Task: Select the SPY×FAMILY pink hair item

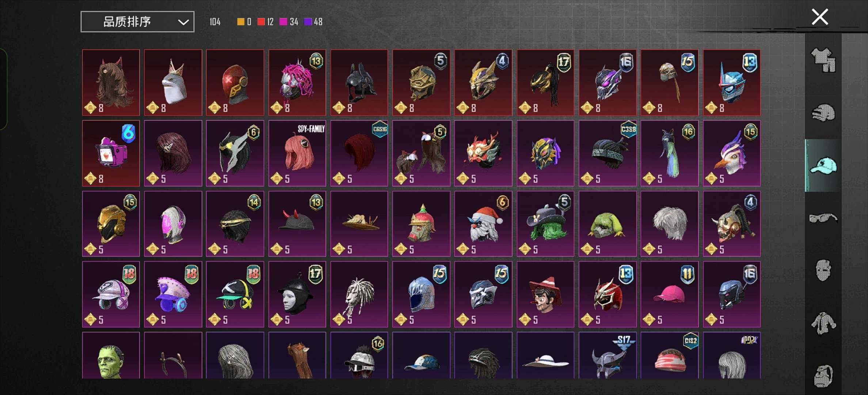Action: (297, 153)
